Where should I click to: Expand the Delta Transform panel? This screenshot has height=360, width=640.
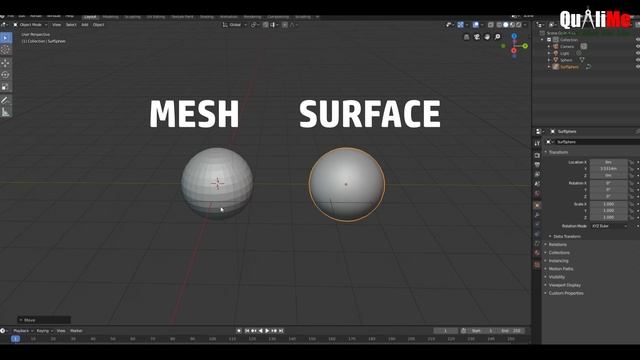point(567,236)
